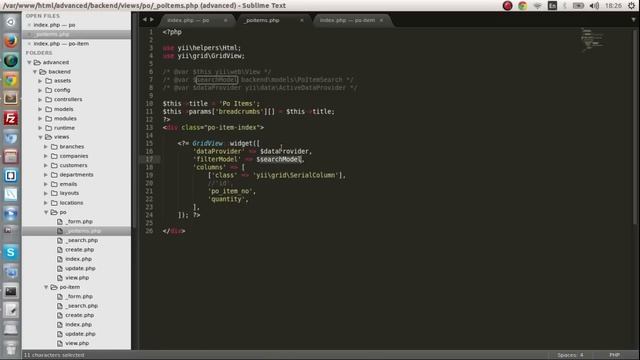Click the Chrome tray icon

coord(522,6)
